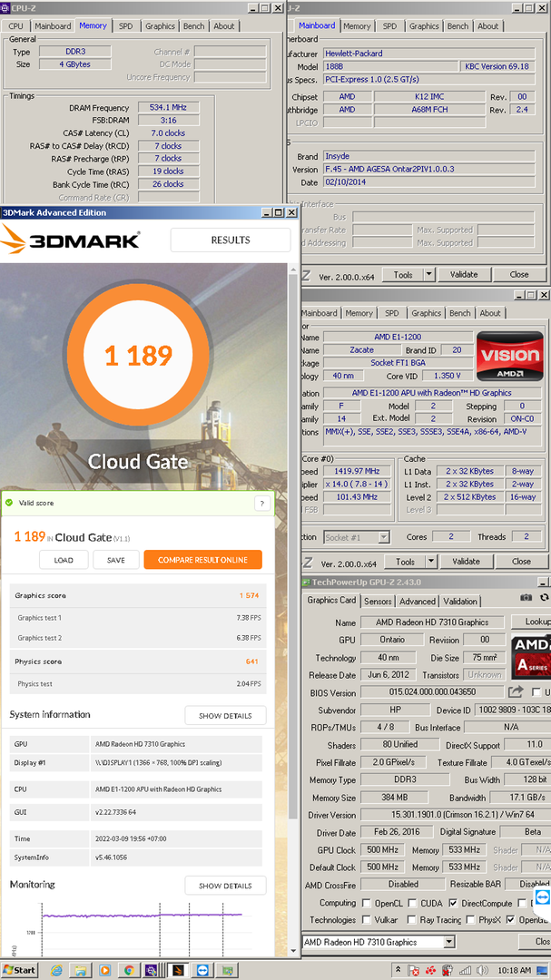Viewport: 551px width, 980px height.
Task: Expand the Tools arrow in the CPU-Z processor window
Action: pos(431,562)
